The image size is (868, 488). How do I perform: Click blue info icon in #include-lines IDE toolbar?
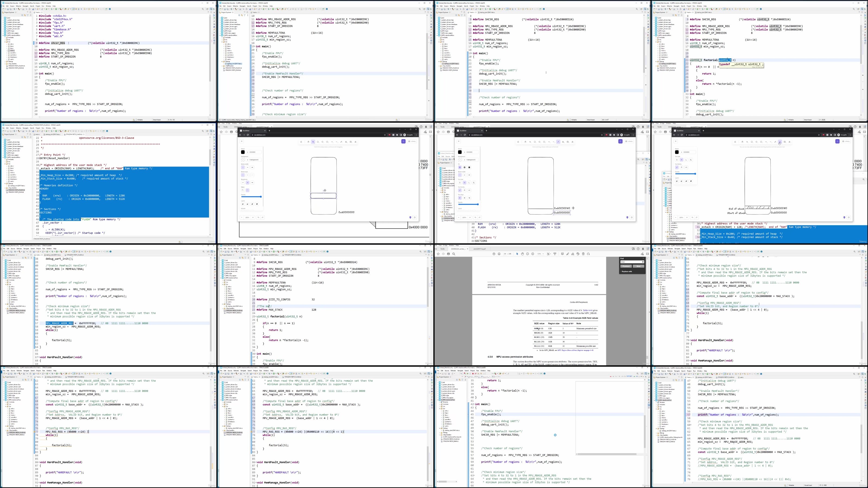click(x=110, y=9)
